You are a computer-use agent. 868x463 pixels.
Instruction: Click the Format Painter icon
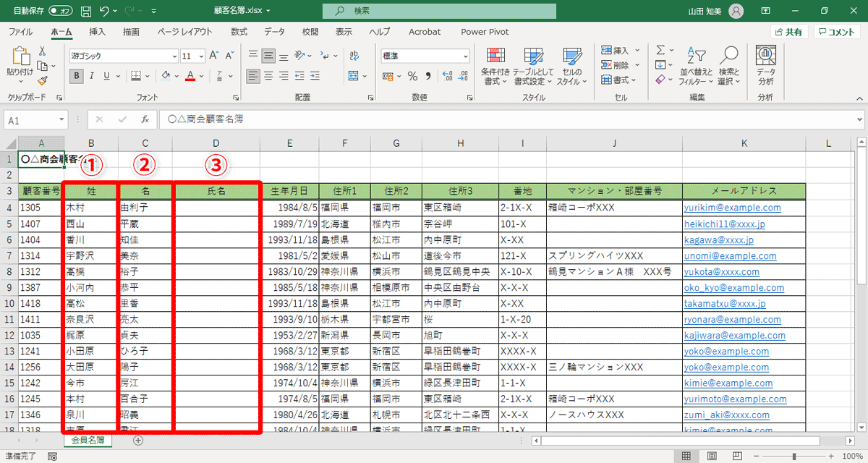pos(43,81)
